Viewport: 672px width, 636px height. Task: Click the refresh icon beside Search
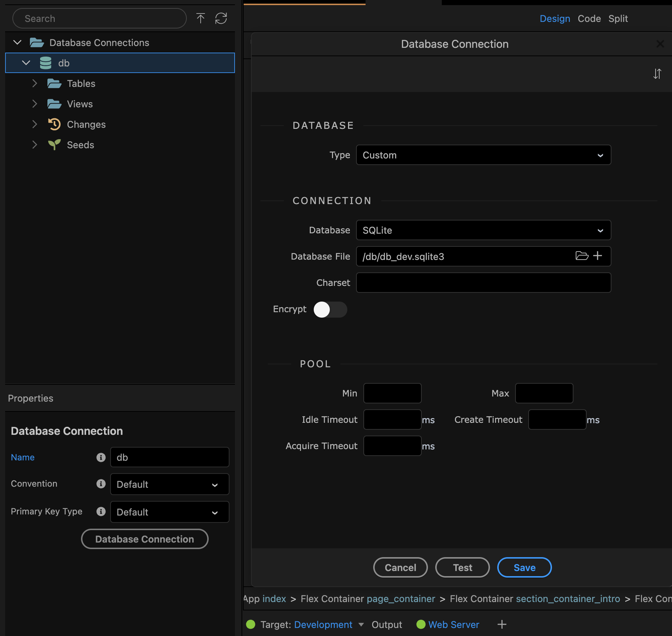(x=221, y=18)
